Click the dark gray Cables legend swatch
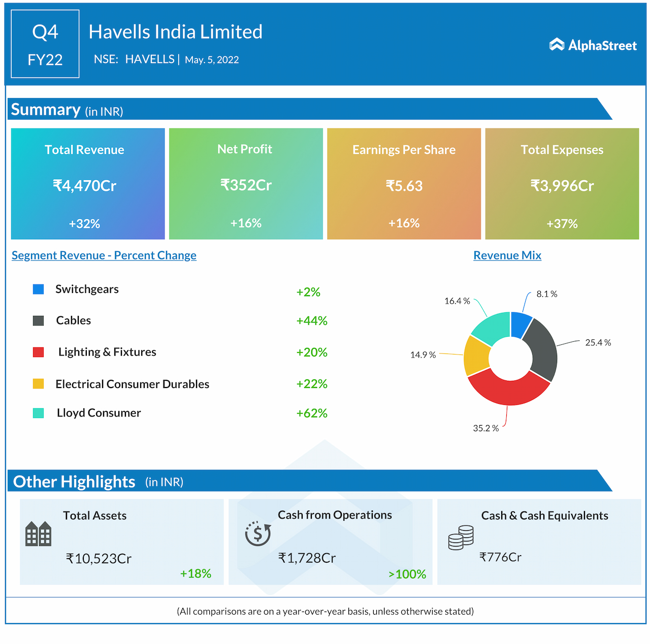 click(38, 320)
